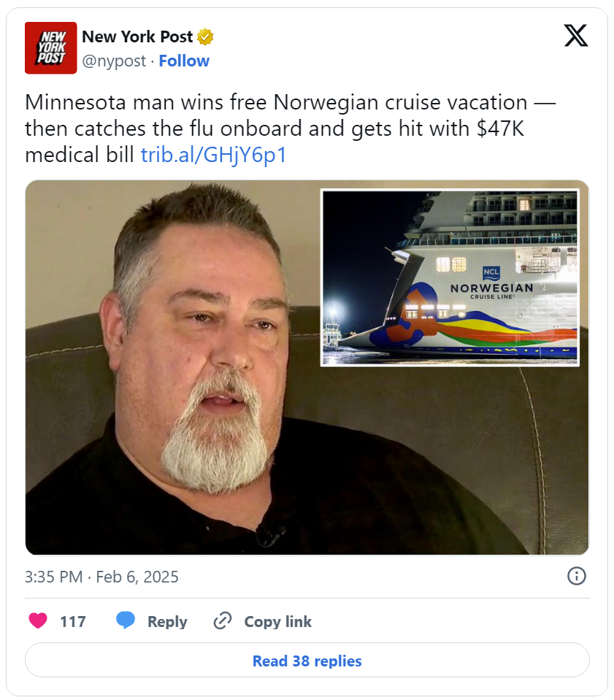Click the Norwegian Cruise Line ship inset image
Viewport: 614px width, 700px height.
click(x=450, y=277)
